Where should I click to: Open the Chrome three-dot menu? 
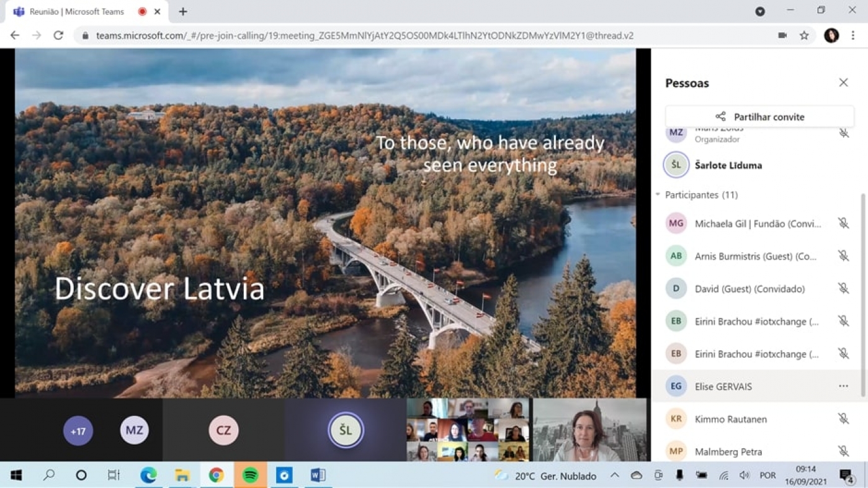click(x=853, y=35)
